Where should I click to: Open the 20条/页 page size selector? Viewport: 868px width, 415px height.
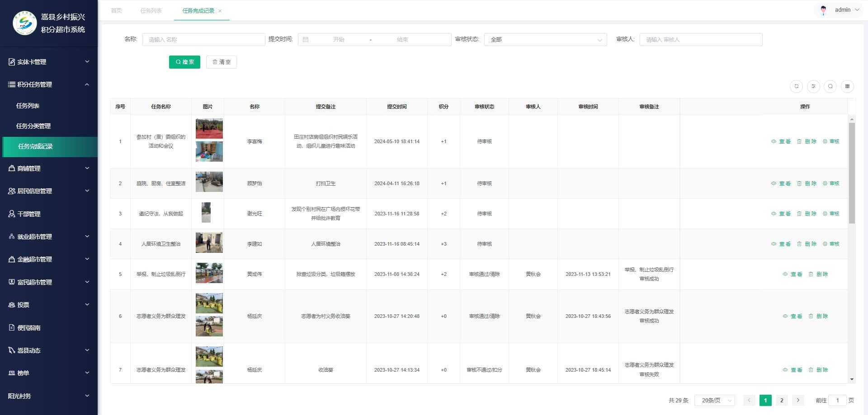715,401
